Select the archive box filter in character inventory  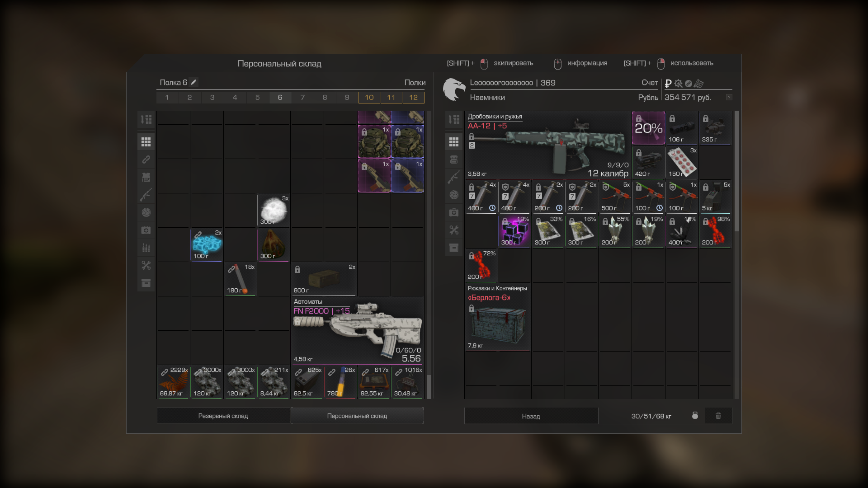(x=454, y=248)
